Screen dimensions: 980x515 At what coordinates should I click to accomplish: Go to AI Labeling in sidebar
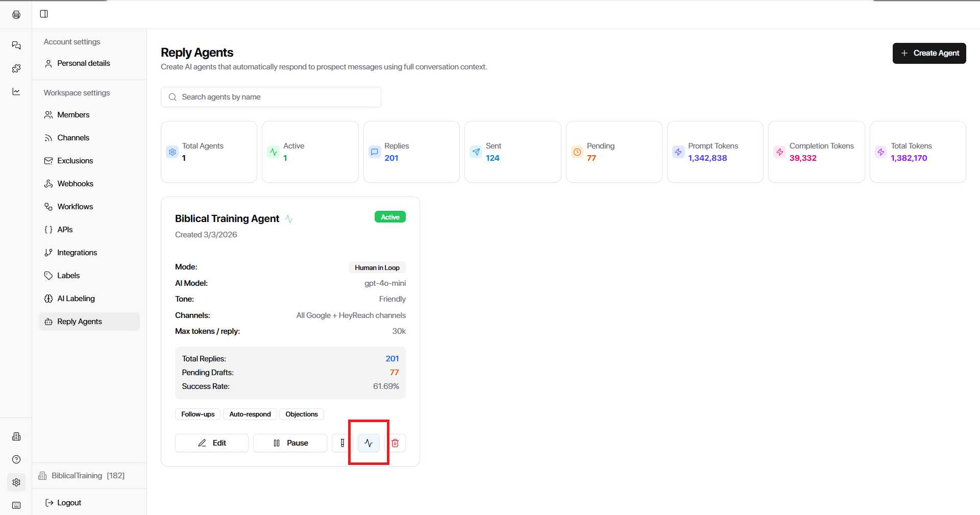pyautogui.click(x=76, y=299)
